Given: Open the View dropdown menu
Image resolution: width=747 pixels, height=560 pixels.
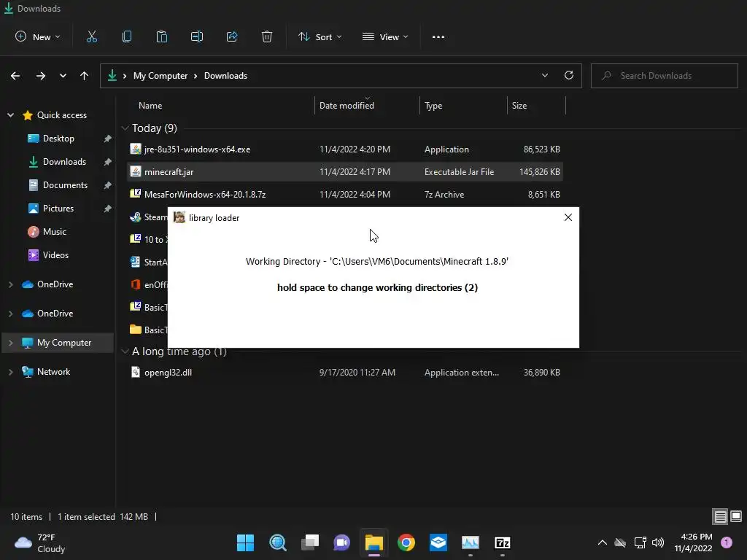Looking at the screenshot, I should click(x=385, y=36).
